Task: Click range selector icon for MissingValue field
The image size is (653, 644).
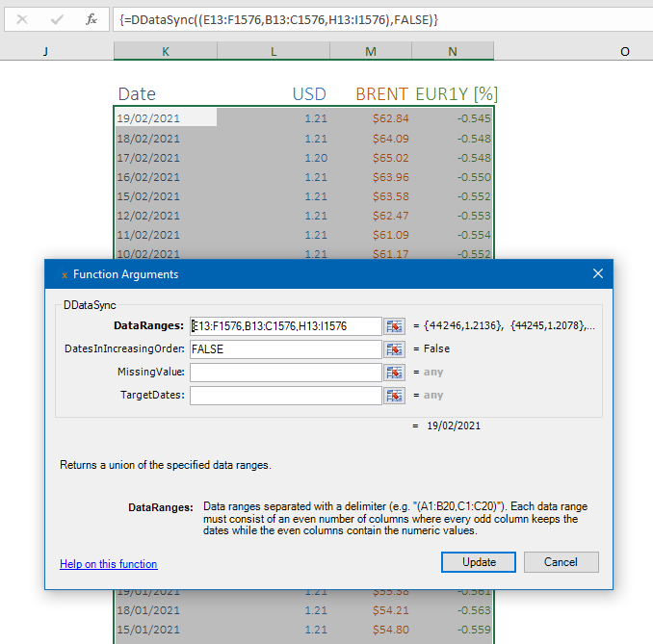Action: (x=394, y=373)
